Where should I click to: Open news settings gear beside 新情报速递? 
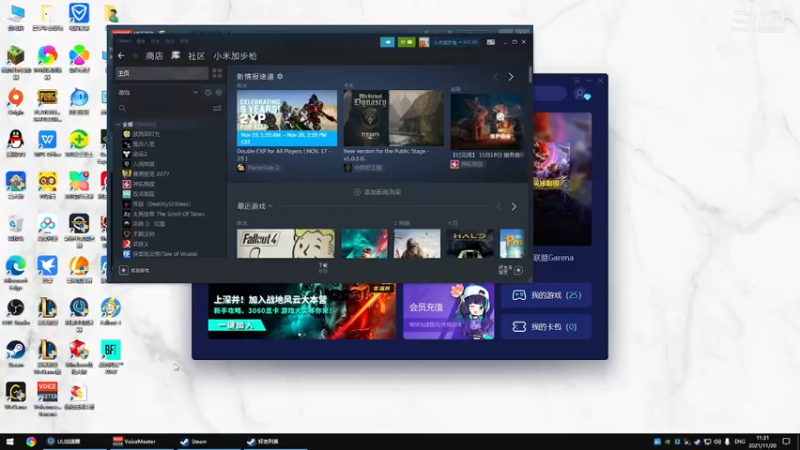280,77
